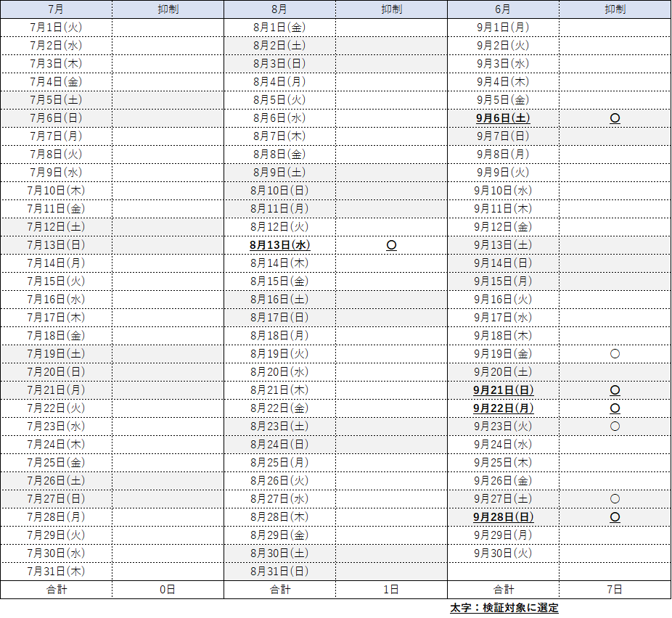
Task: Select the 8月 column header cell
Action: click(x=279, y=9)
